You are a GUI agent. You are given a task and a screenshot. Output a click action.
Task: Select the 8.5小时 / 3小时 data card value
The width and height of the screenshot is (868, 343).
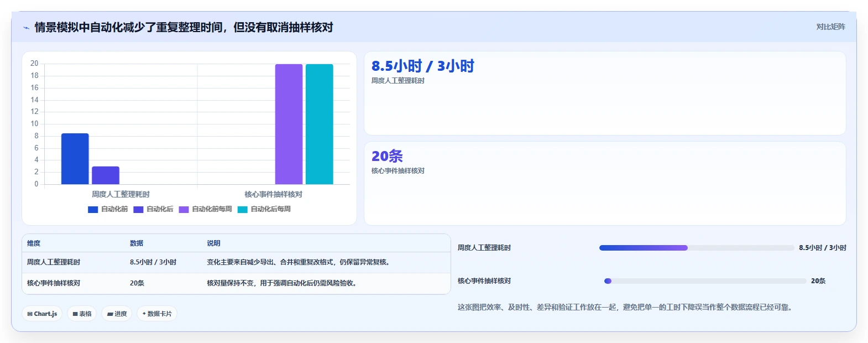coord(423,66)
